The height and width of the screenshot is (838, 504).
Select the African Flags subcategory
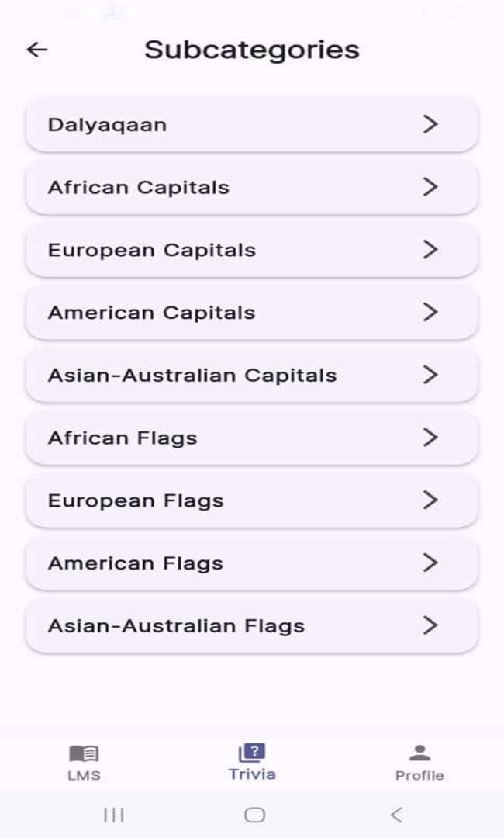[x=252, y=438]
